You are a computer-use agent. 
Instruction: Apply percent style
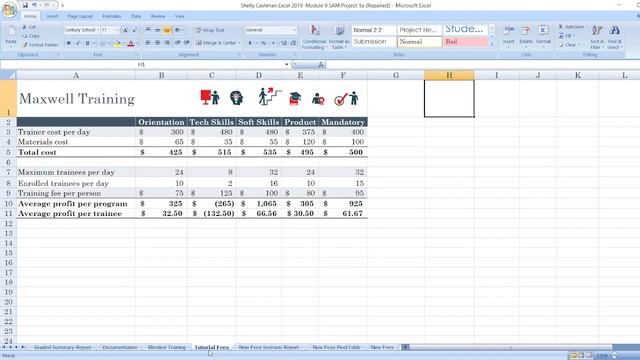click(263, 43)
